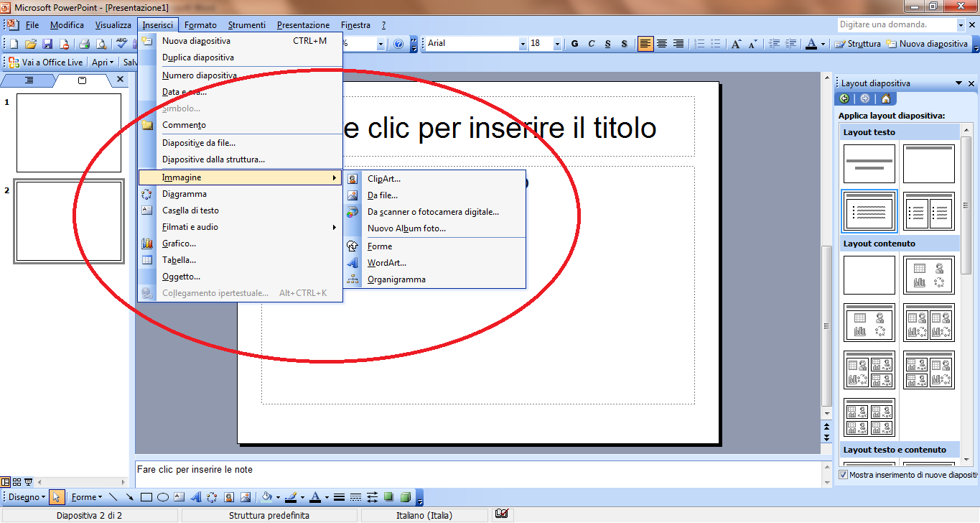This screenshot has width=980, height=523.
Task: Open a file with the folder icon
Action: [x=31, y=44]
